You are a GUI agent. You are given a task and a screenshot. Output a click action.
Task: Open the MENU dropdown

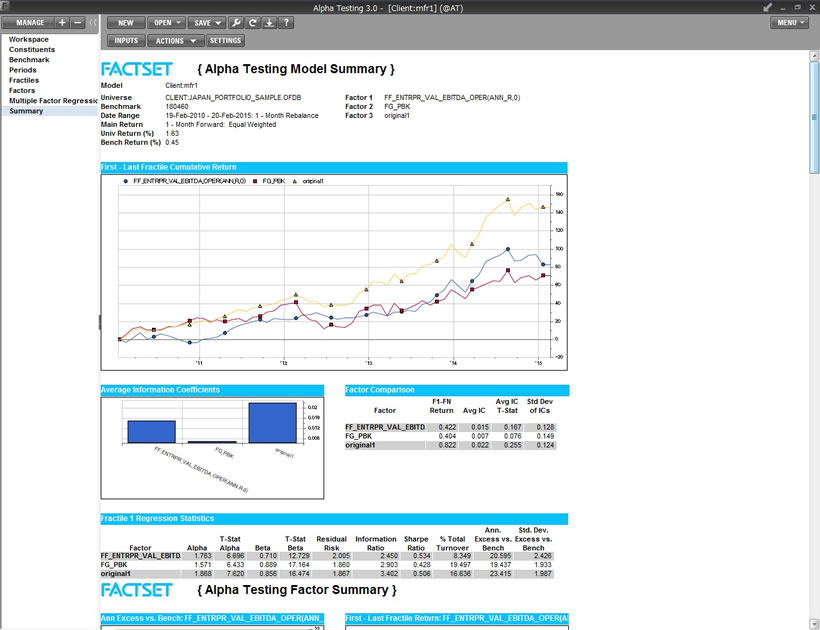pyautogui.click(x=790, y=22)
